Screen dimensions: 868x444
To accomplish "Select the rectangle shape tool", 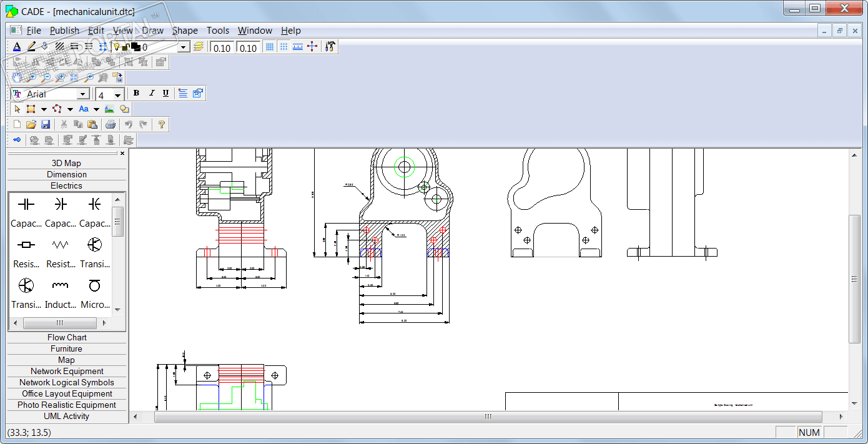I will [31, 109].
